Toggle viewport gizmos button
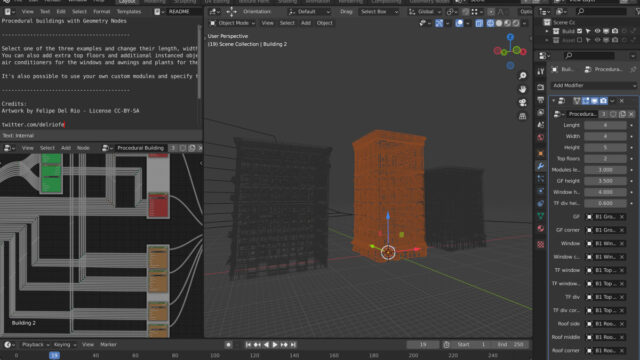Screen dimensions: 640x360 point(439,23)
